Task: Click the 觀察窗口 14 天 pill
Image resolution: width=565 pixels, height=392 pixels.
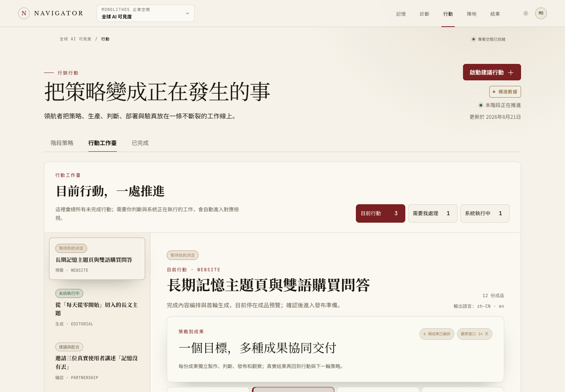Action: [475, 334]
